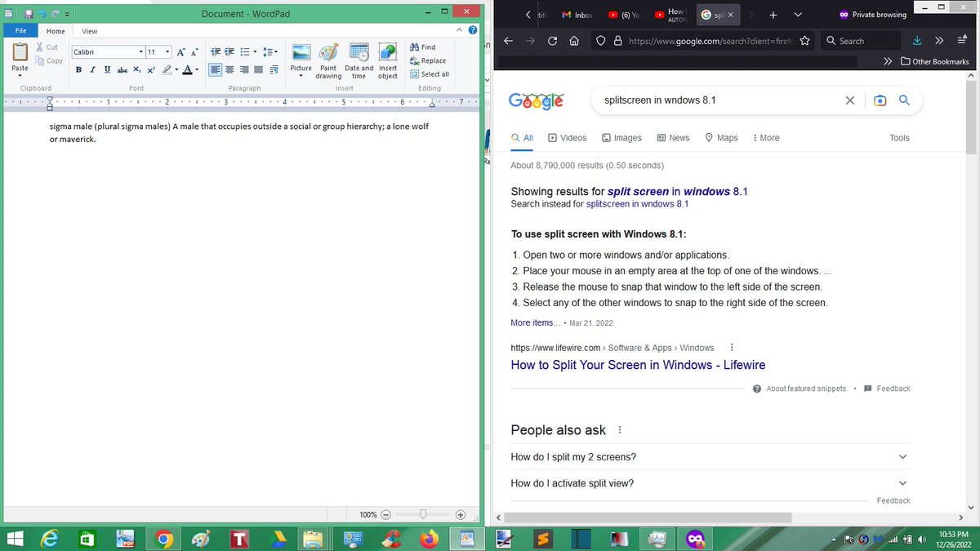Image resolution: width=980 pixels, height=551 pixels.
Task: Click the Save icon in WordPad title bar
Action: click(29, 14)
